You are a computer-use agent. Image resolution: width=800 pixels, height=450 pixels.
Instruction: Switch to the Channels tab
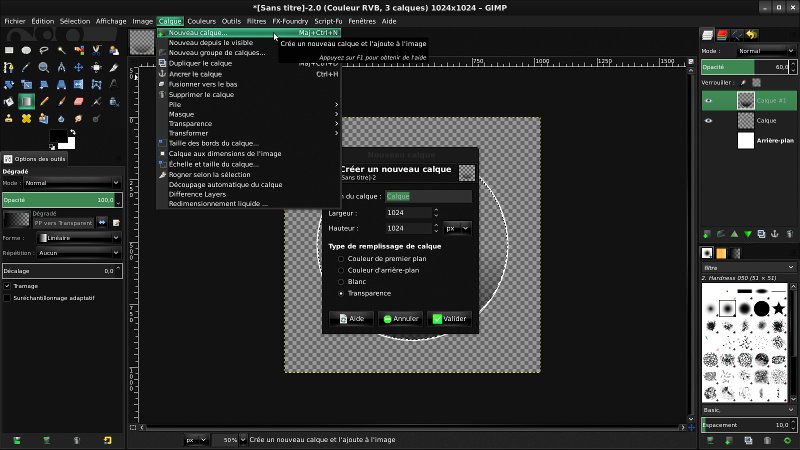tap(722, 35)
